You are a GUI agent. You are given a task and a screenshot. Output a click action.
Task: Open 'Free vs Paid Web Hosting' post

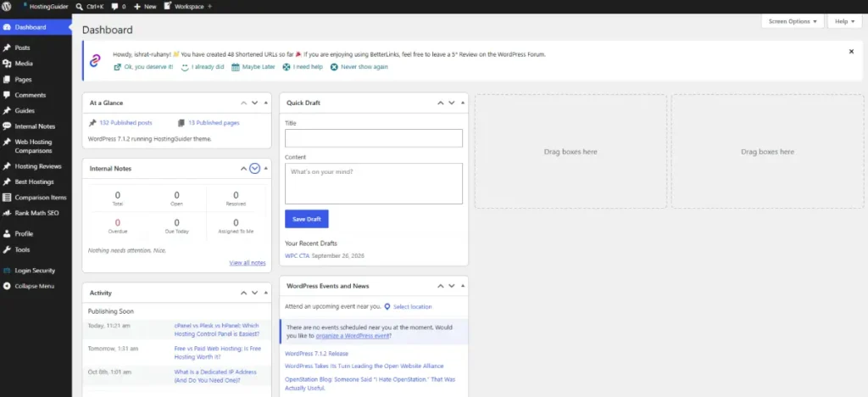tap(218, 353)
